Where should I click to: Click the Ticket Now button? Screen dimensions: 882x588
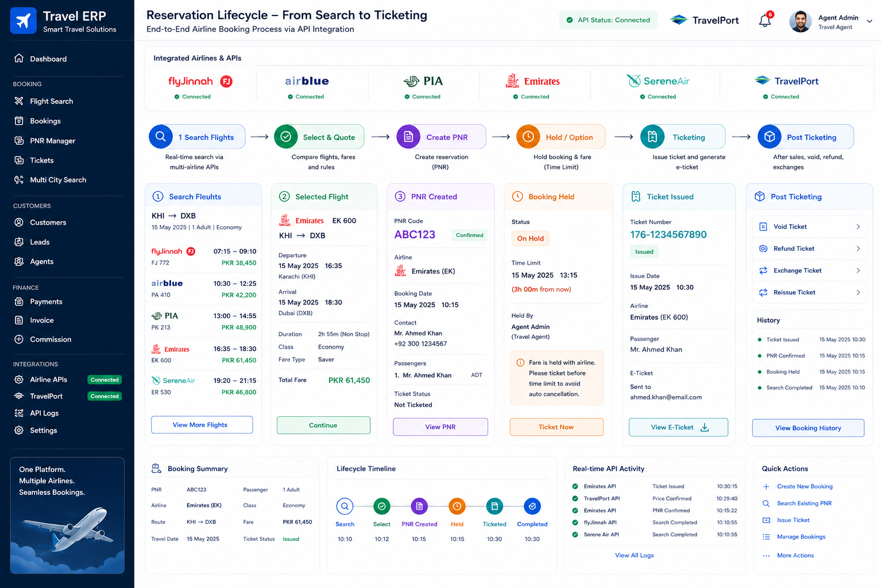[556, 427]
